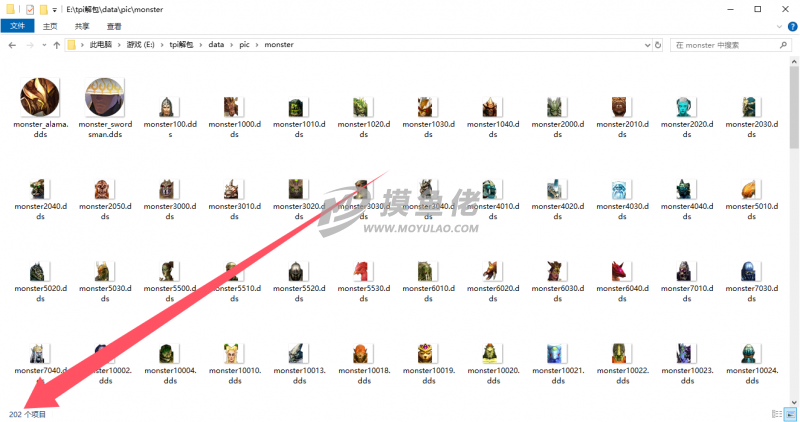Select monster5020.dds file icon

point(38,271)
